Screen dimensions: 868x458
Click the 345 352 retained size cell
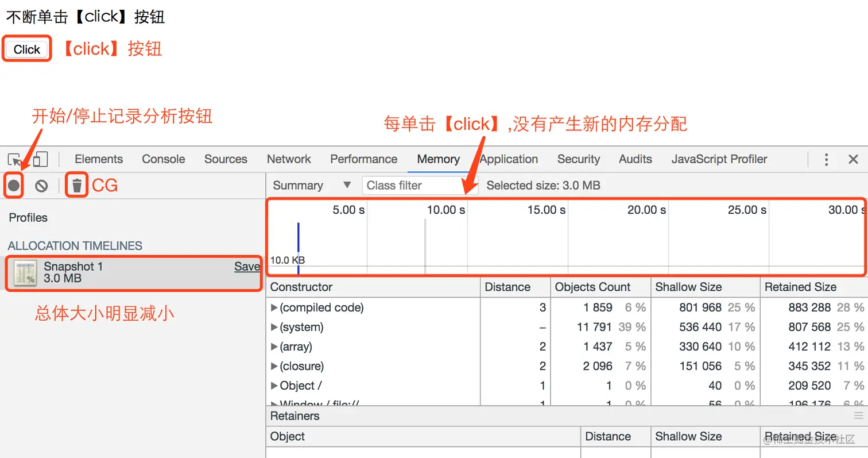click(809, 367)
